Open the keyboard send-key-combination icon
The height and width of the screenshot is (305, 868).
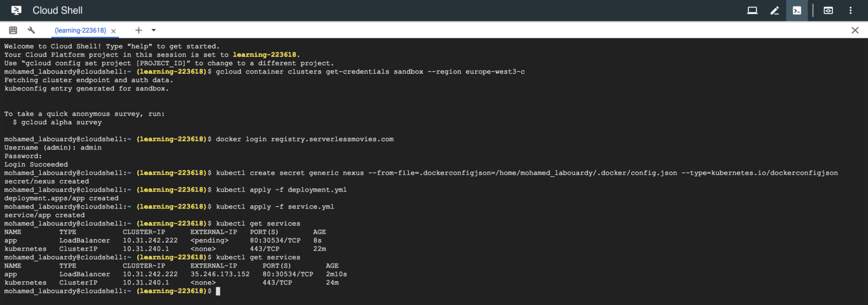pyautogui.click(x=13, y=30)
